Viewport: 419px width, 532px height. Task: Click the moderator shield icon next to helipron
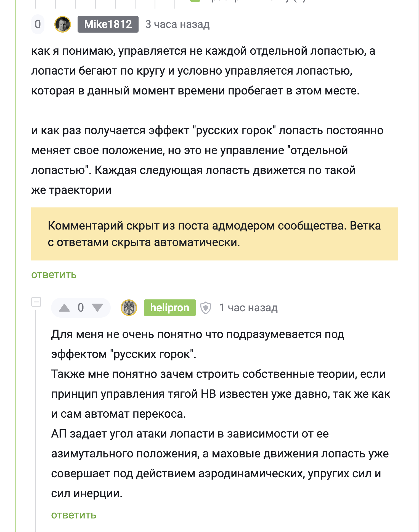click(206, 308)
